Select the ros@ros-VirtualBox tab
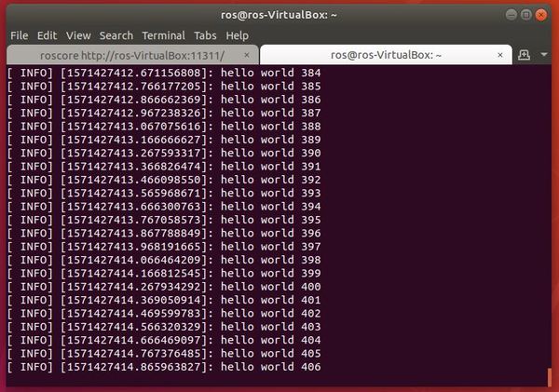Image resolution: width=559 pixels, height=392 pixels. point(386,55)
